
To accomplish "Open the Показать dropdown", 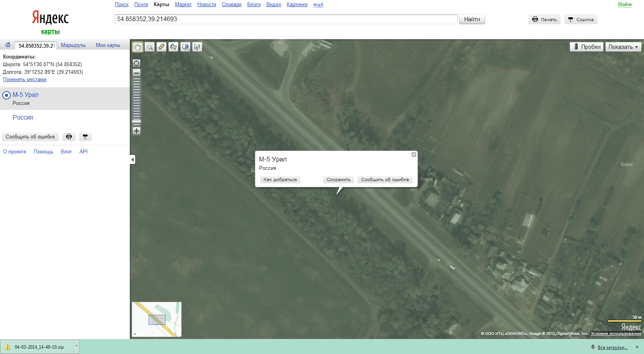I will [623, 47].
